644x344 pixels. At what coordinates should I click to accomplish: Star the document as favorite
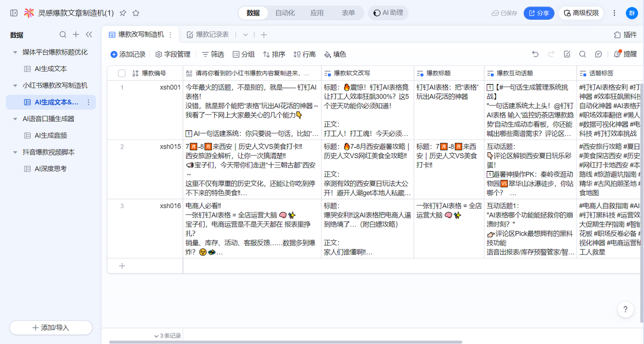pos(136,13)
